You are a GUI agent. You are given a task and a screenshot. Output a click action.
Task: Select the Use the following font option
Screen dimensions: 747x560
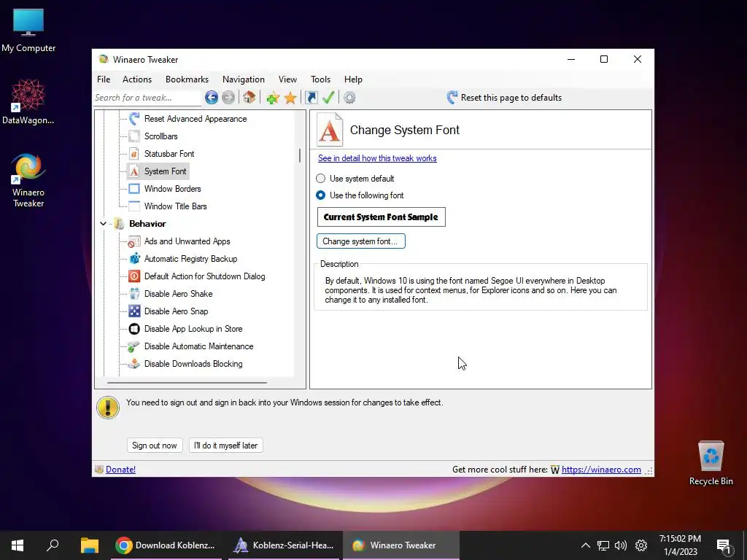(x=321, y=195)
